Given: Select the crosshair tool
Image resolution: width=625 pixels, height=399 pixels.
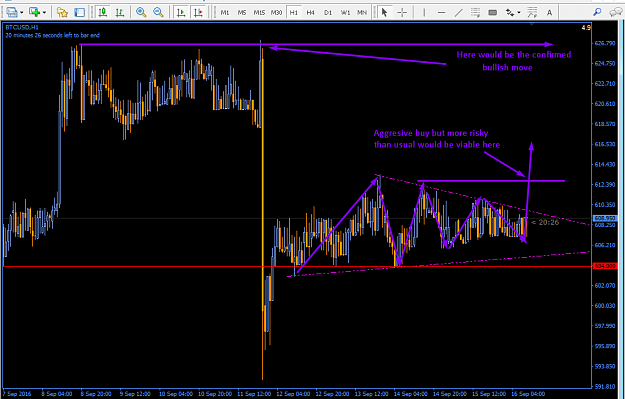Looking at the screenshot, I should point(402,12).
